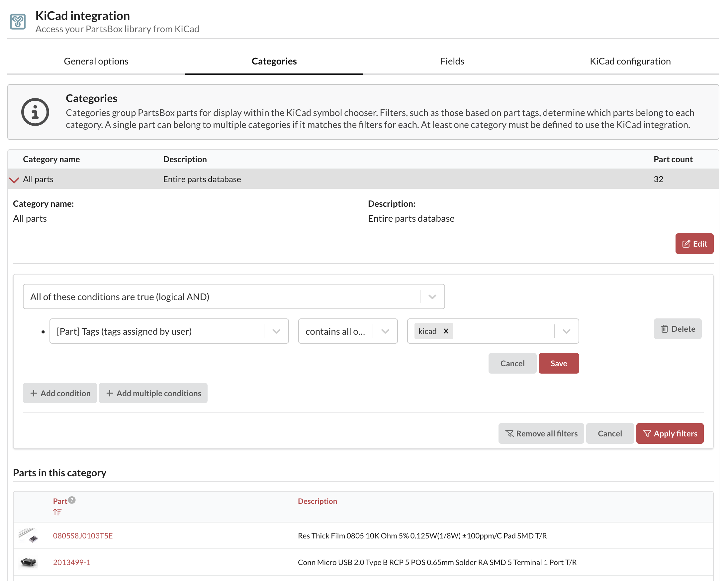728x581 pixels.
Task: Click the Edit category button
Action: coord(694,244)
